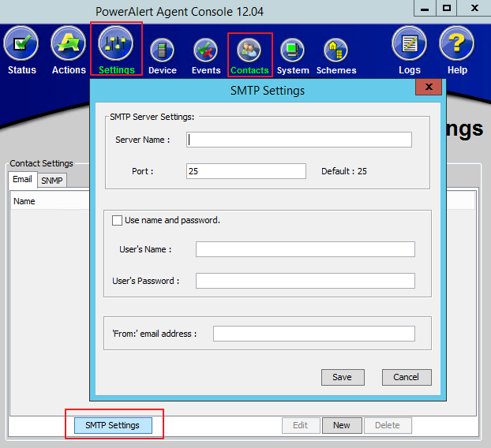Click the 'From:' email address field
The width and height of the screenshot is (491, 448).
(314, 334)
